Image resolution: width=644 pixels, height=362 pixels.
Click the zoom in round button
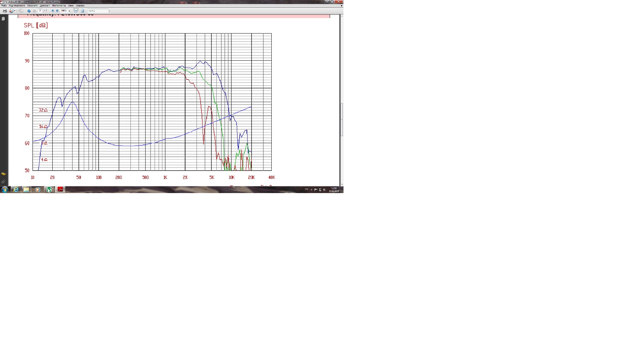(57, 11)
